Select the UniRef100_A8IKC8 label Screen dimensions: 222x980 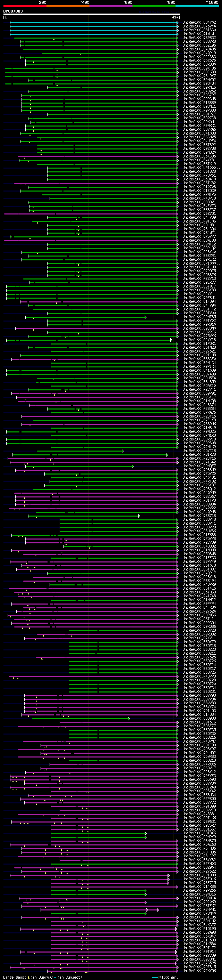[x=199, y=455]
